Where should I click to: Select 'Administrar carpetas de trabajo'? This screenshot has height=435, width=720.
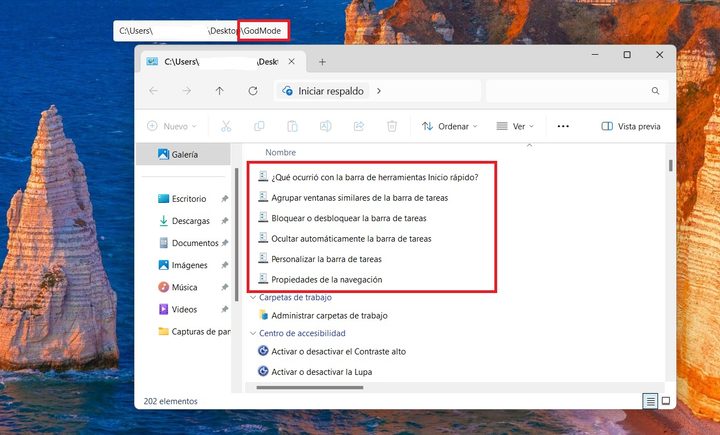click(x=329, y=316)
